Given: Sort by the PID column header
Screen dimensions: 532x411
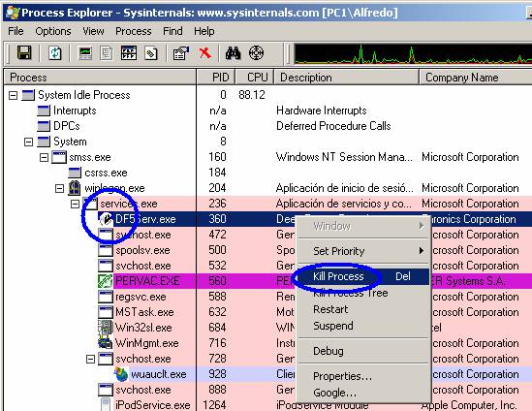Looking at the screenshot, I should (x=216, y=78).
